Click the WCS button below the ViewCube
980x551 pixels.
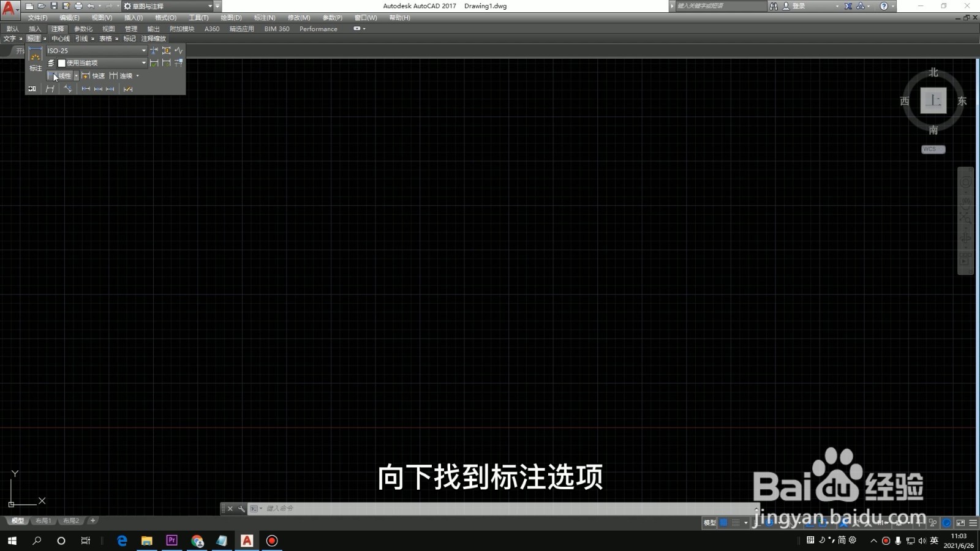[932, 149]
